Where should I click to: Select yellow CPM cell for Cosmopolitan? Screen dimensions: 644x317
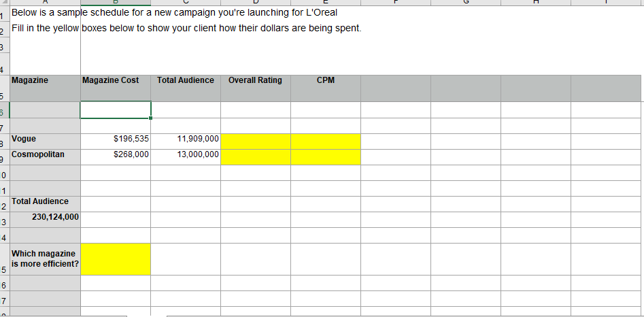coord(326,157)
